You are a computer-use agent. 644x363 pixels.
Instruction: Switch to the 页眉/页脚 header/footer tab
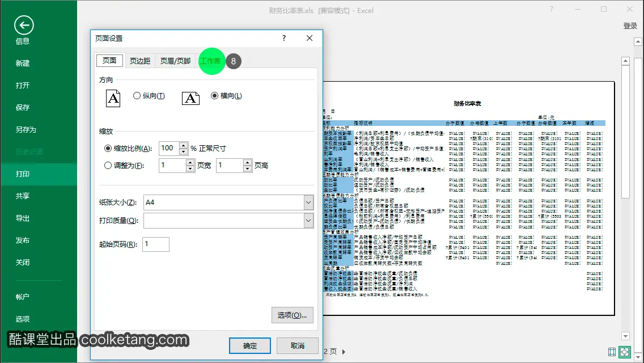point(175,61)
